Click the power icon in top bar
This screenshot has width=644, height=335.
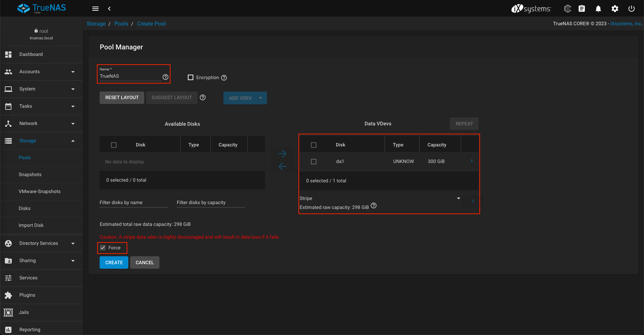click(631, 9)
